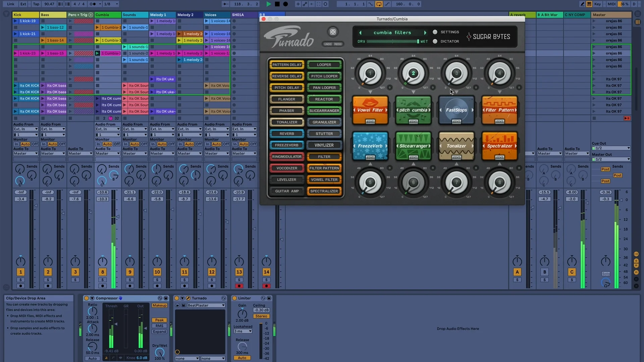Select the FastStops effect slot icon
The image size is (644, 362).
(457, 110)
